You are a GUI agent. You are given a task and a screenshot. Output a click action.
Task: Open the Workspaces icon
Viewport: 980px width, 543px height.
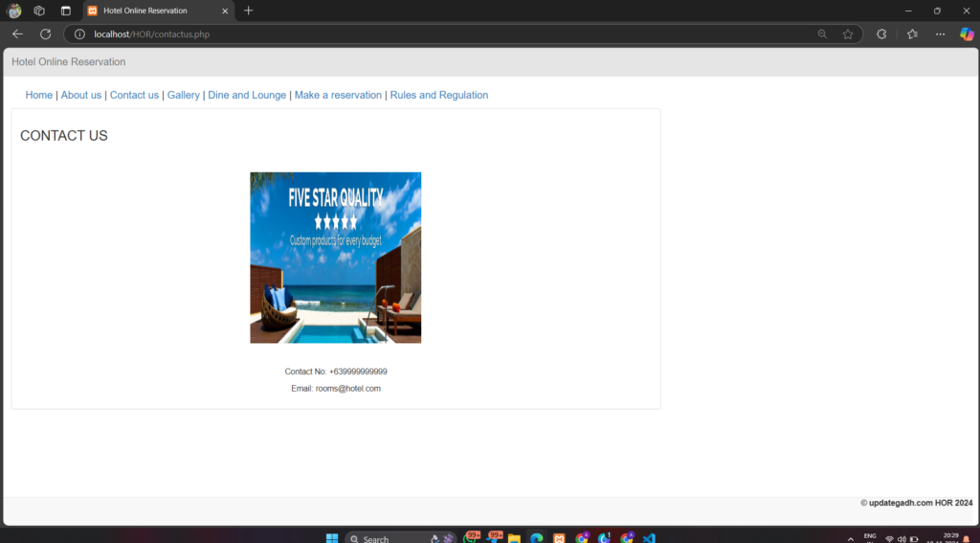(39, 11)
